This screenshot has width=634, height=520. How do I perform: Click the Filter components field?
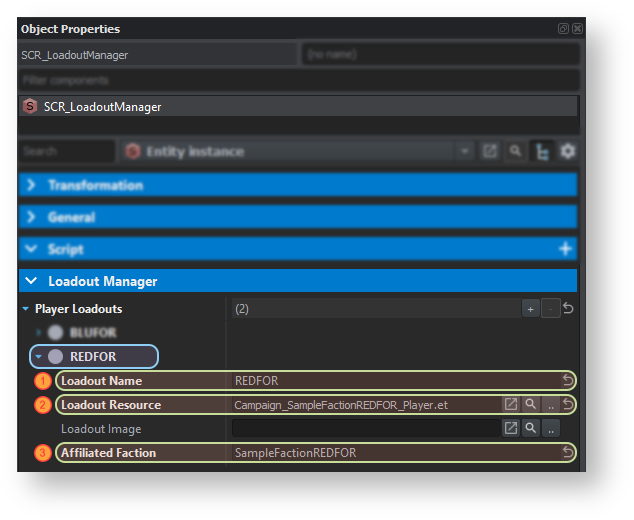click(x=299, y=80)
